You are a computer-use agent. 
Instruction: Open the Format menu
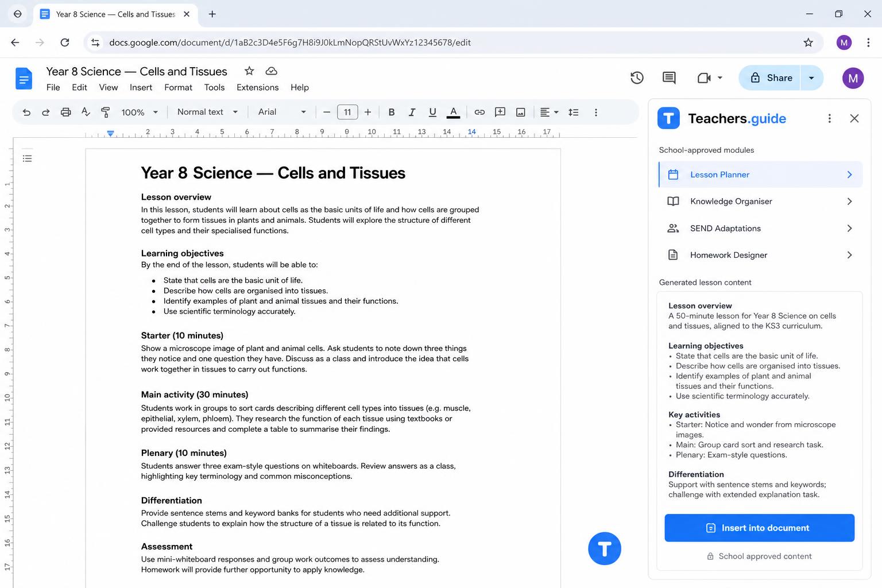tap(178, 87)
